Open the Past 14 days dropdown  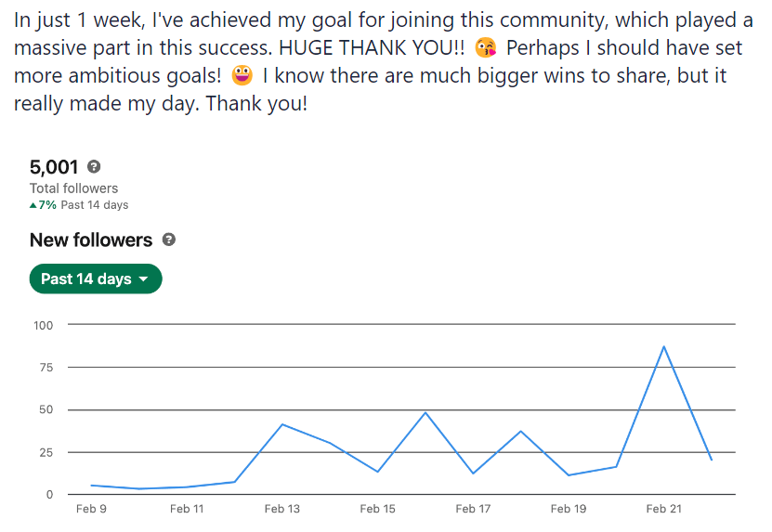tap(96, 279)
